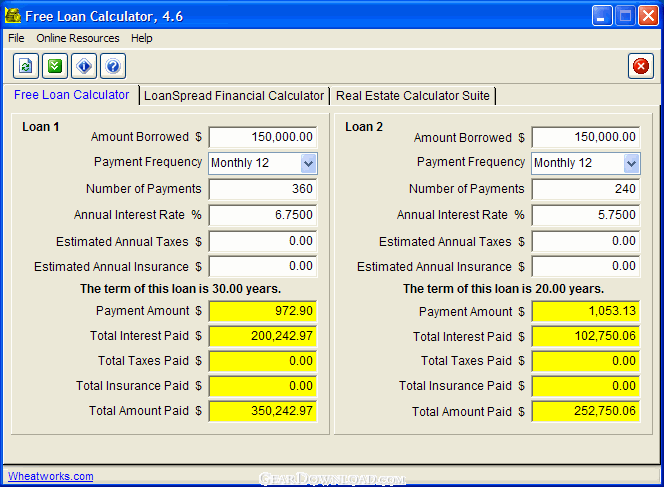Click Loan 1 Estimated Annual Insurance field
The width and height of the screenshot is (664, 487).
point(262,267)
